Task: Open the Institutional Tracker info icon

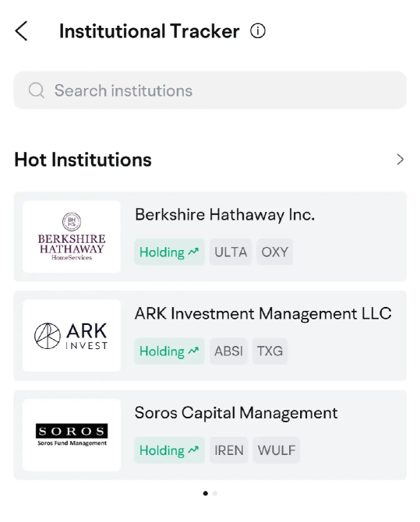Action: click(257, 31)
